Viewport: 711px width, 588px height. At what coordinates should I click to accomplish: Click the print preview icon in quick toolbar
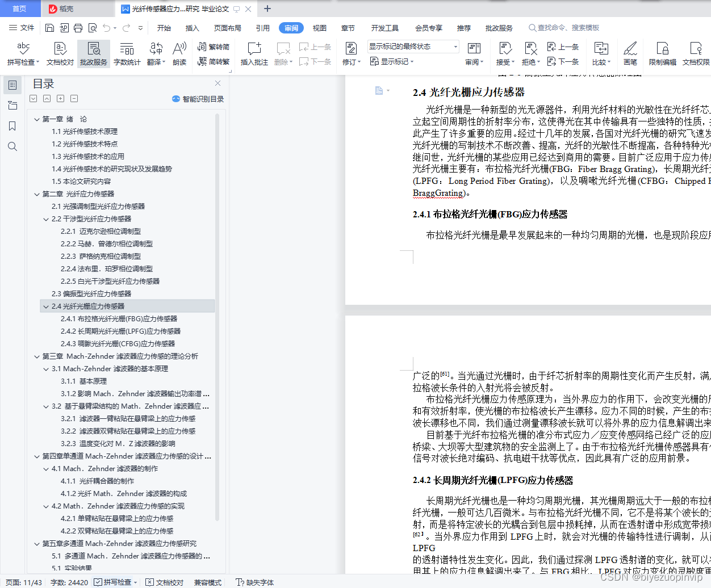click(92, 28)
